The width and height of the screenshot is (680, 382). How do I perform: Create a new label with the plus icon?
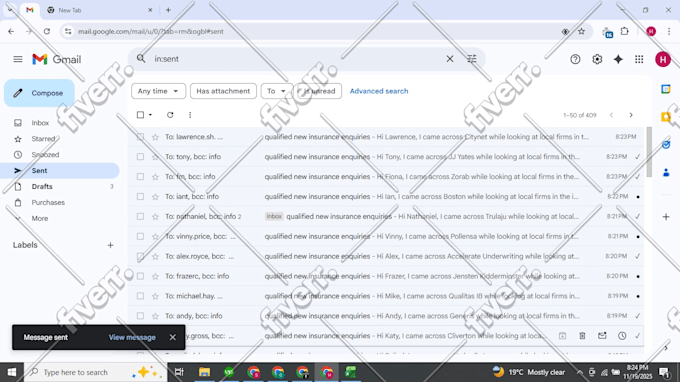click(x=110, y=245)
